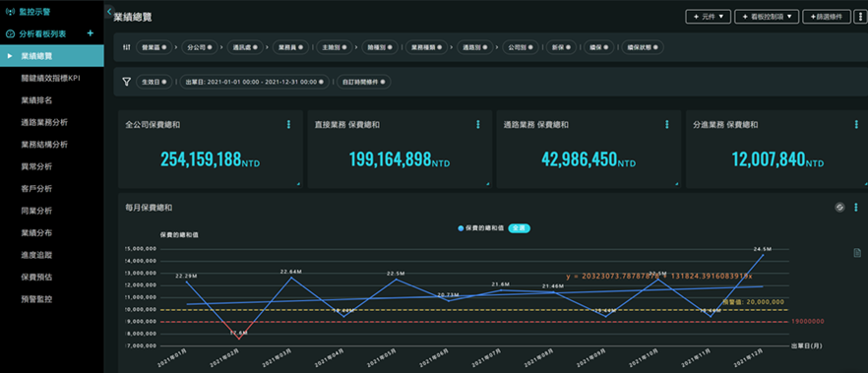The image size is (868, 373).
Task: Open 保費預估 dashboard
Action: point(36,277)
